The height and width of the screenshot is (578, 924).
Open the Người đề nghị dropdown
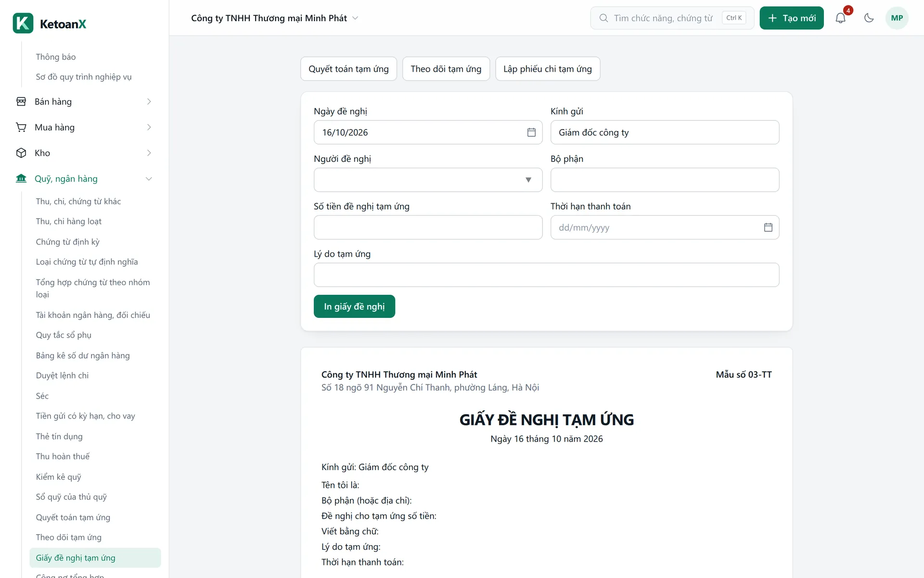tap(428, 180)
